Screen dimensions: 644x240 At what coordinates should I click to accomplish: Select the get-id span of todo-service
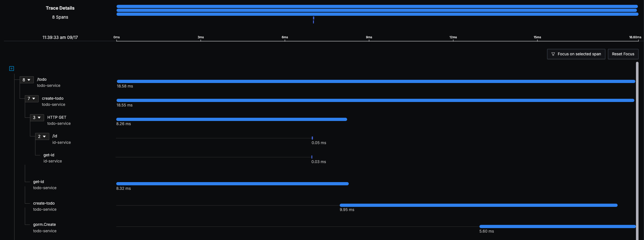(39, 182)
